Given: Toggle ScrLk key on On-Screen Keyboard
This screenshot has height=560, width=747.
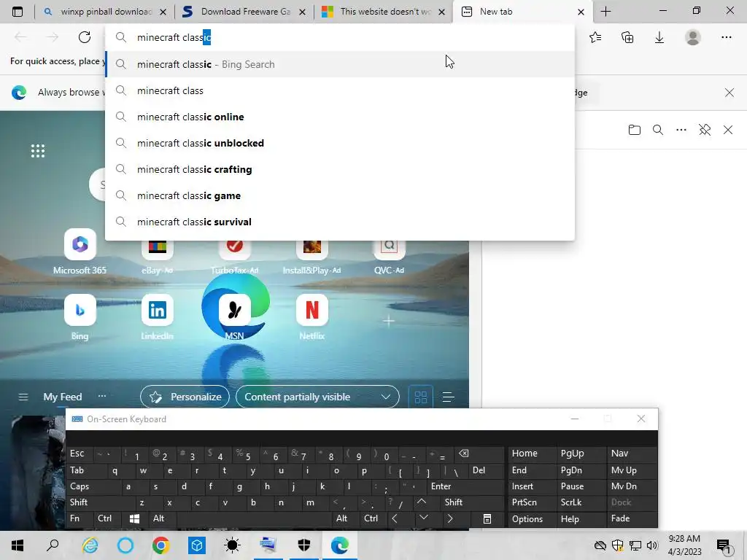Looking at the screenshot, I should (x=581, y=502).
